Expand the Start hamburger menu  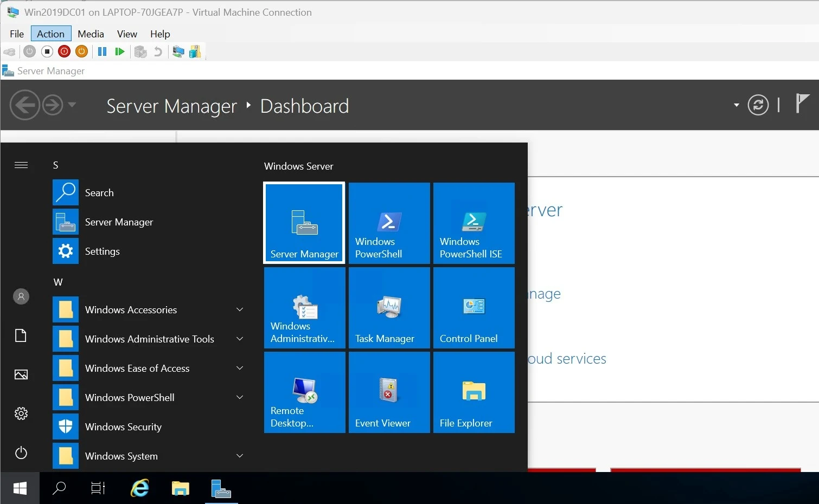[21, 165]
